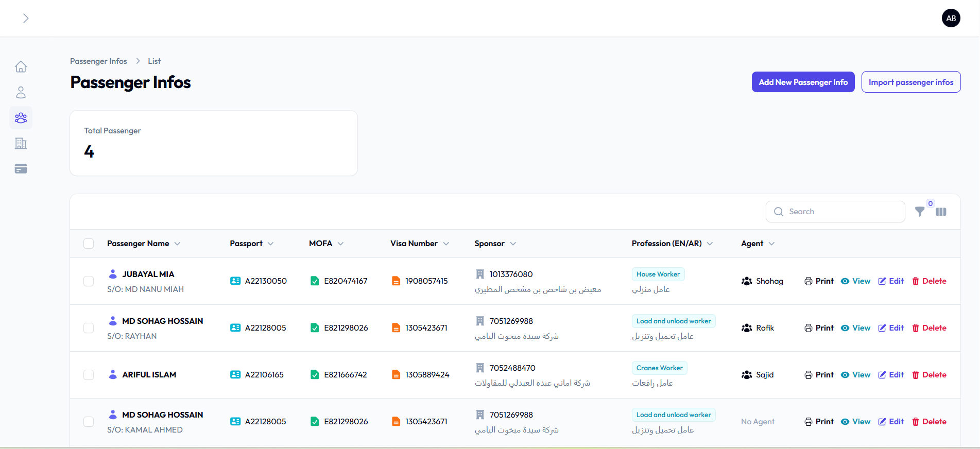Click S/O: MD NANU MIAH text
This screenshot has width=980, height=449.
tap(145, 289)
